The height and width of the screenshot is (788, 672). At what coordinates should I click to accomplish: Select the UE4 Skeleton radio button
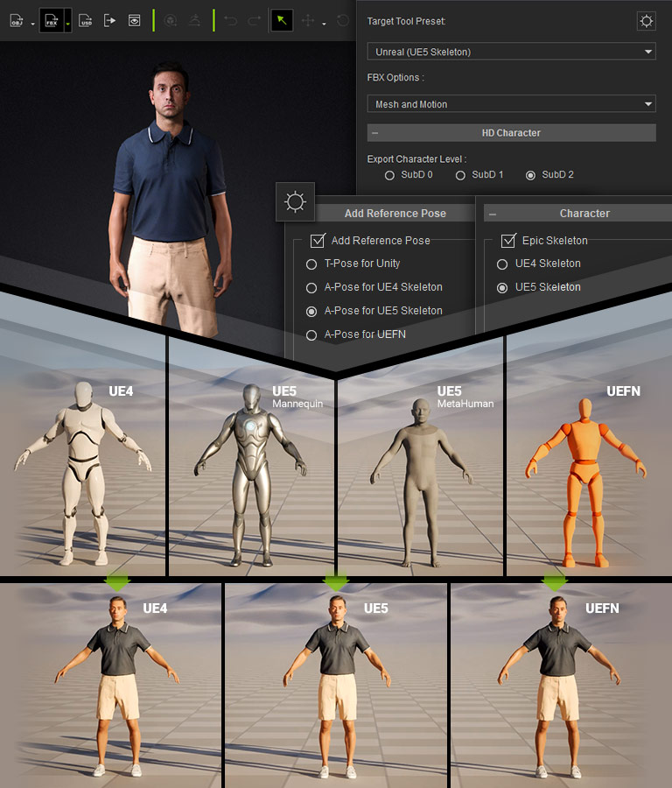click(x=502, y=264)
